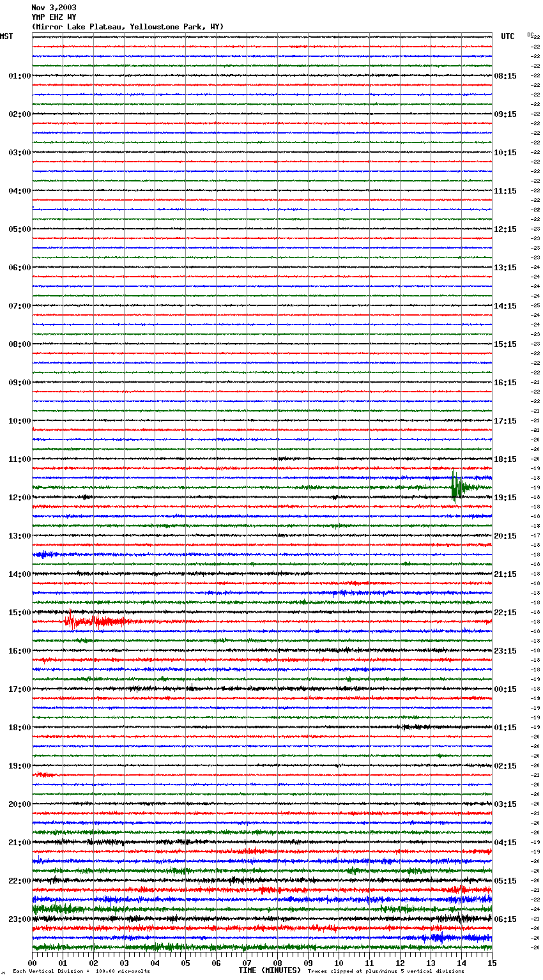Image resolution: width=543 pixels, height=980 pixels.
Task: Click the '07' minute tick label
Action: click(x=247, y=963)
